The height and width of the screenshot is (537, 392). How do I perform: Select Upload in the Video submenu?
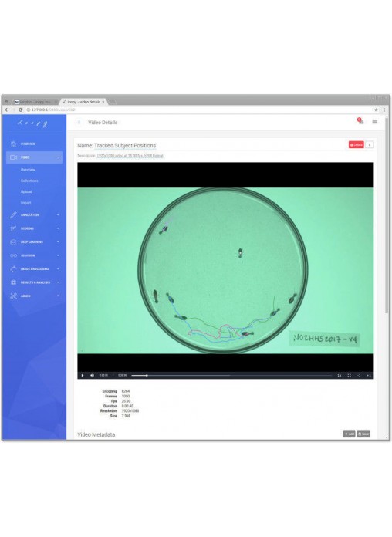[26, 192]
